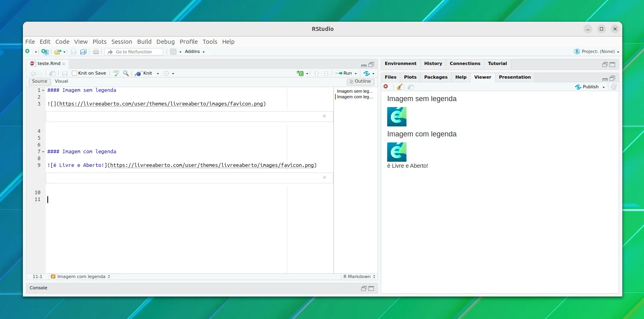Click the Go to file/function field
Screen dimensions: 644x319
(134, 52)
